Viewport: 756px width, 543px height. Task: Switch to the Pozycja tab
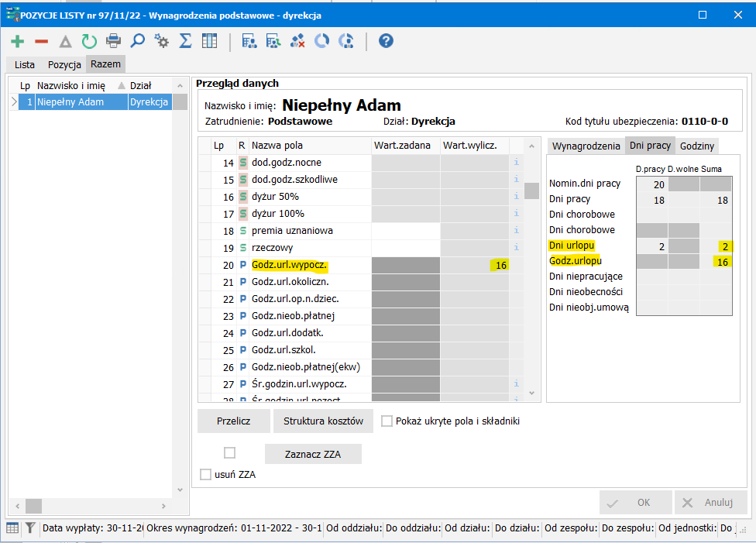point(64,64)
